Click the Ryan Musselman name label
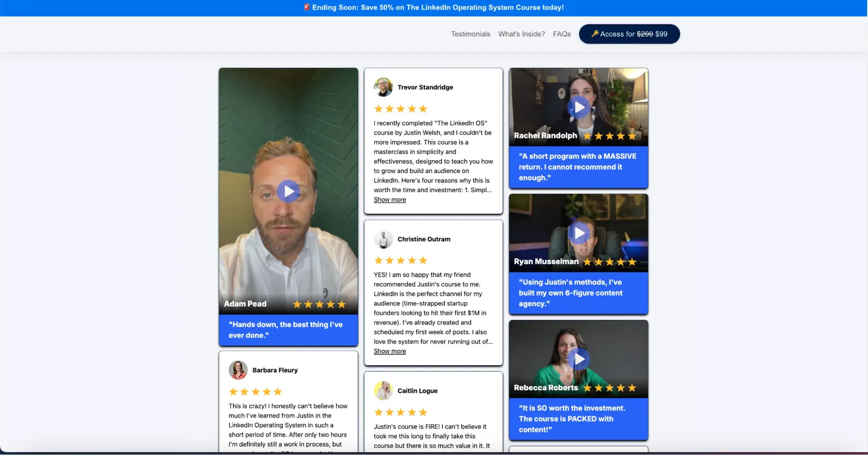Viewport: 868px width, 455px height. pyautogui.click(x=546, y=262)
